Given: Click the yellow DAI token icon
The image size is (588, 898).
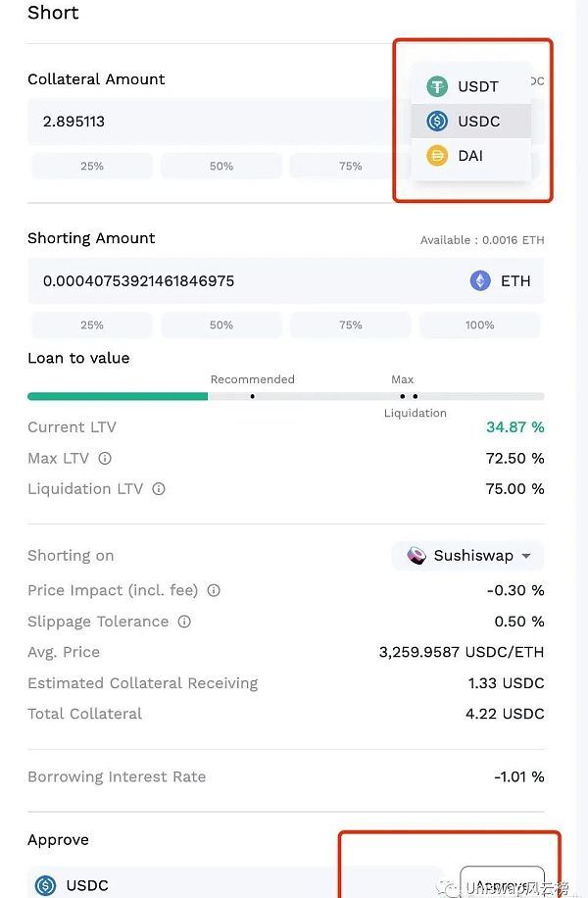Looking at the screenshot, I should pos(437,156).
